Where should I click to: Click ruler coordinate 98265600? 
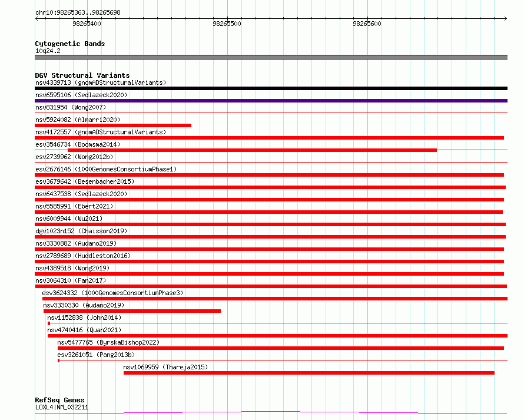(367, 24)
